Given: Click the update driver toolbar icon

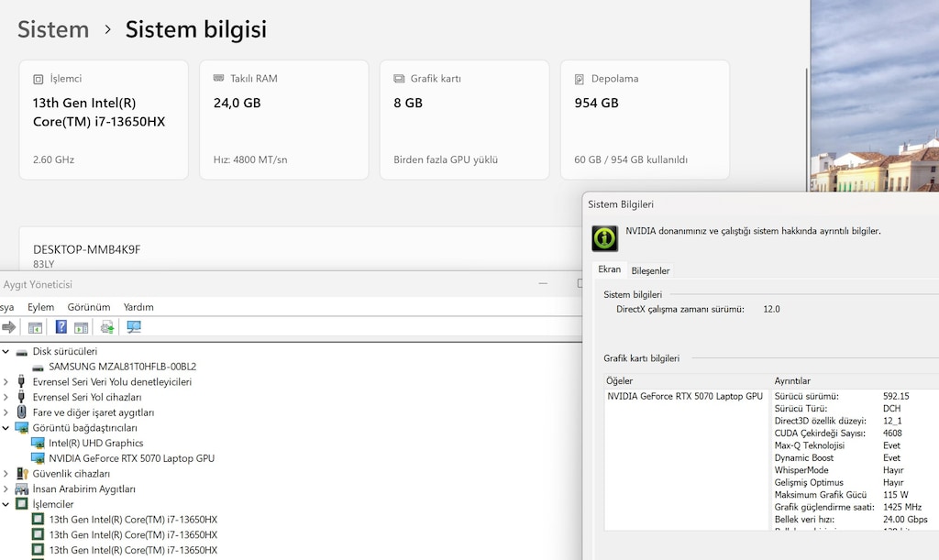Looking at the screenshot, I should [x=107, y=326].
